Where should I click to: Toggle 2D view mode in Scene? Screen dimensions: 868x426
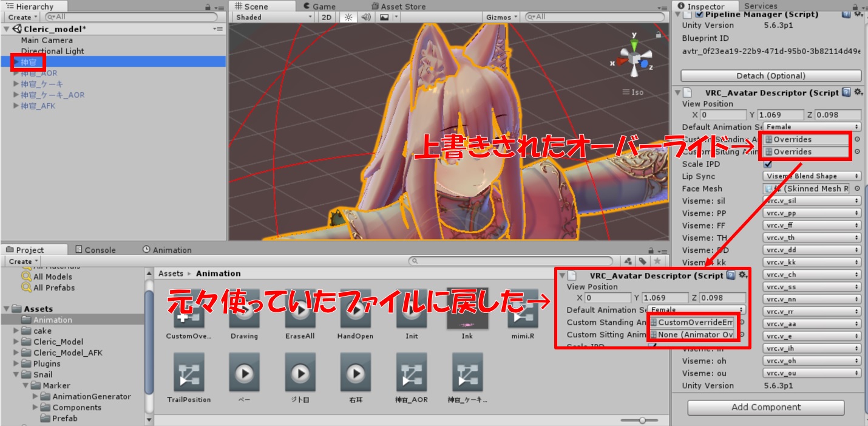coord(327,17)
